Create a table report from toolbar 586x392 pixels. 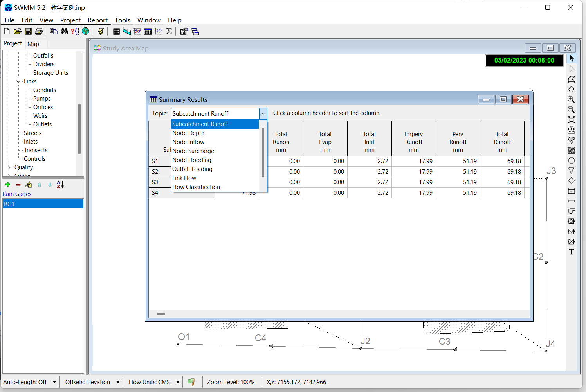pos(148,31)
